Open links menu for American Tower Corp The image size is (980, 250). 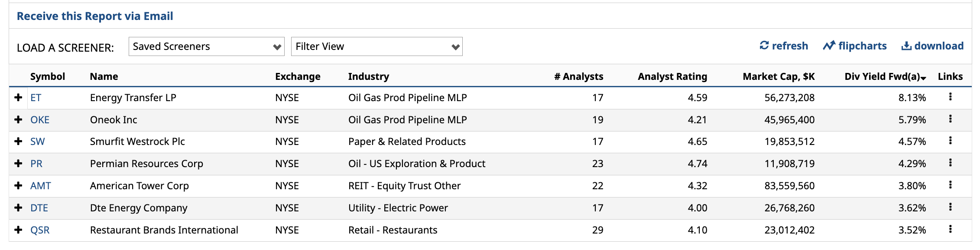950,185
